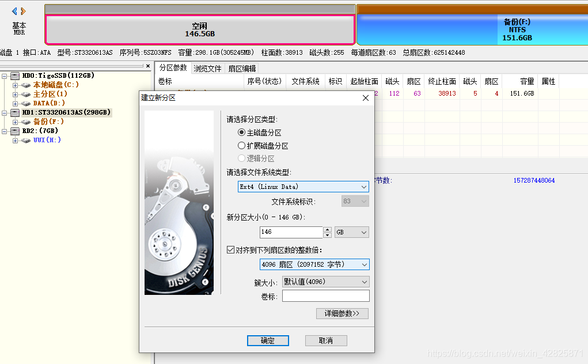Click the 主分区(1) drive icon
This screenshot has height=364, width=588.
pos(25,94)
